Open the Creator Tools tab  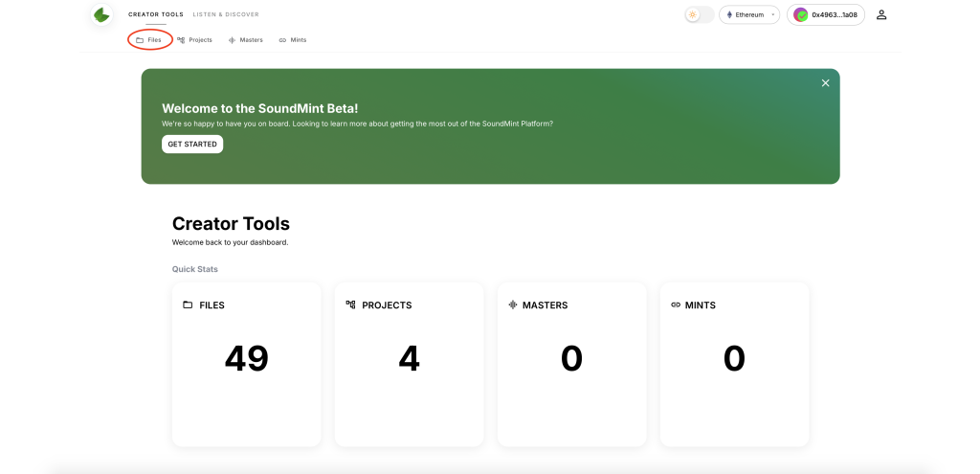point(156,14)
